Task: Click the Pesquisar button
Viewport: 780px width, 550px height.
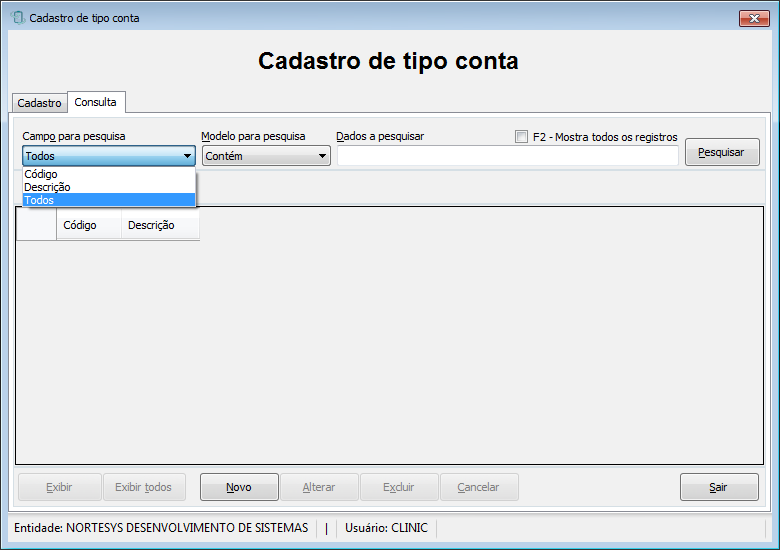Action: pyautogui.click(x=722, y=152)
